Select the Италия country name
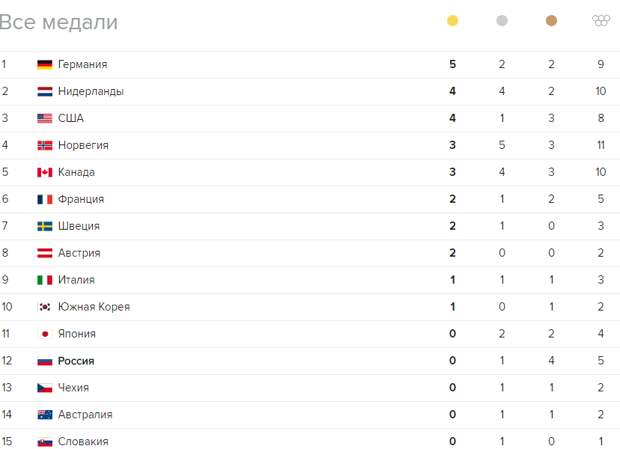The image size is (620, 449). pyautogui.click(x=76, y=280)
